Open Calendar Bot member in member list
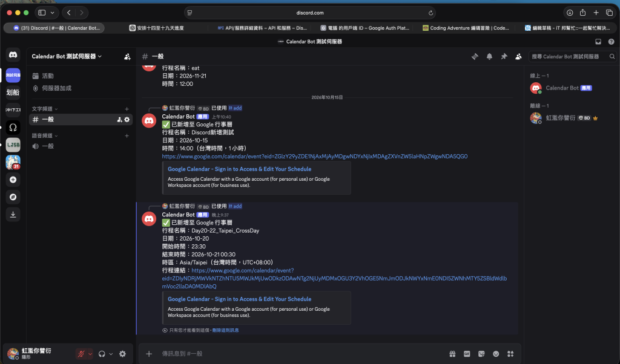The image size is (620, 364). 570,88
